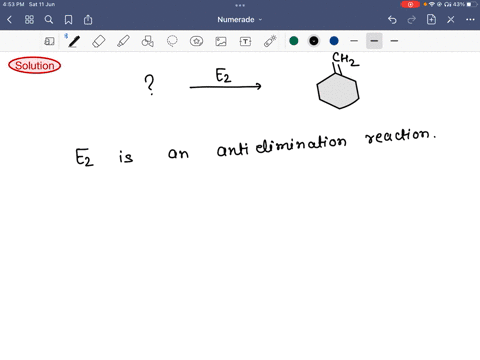480x360 pixels.
Task: Tap the E2 label above the arrow
Action: [x=223, y=75]
